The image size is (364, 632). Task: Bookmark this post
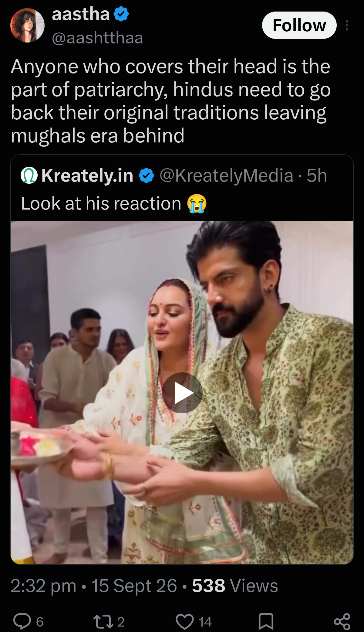pyautogui.click(x=266, y=621)
